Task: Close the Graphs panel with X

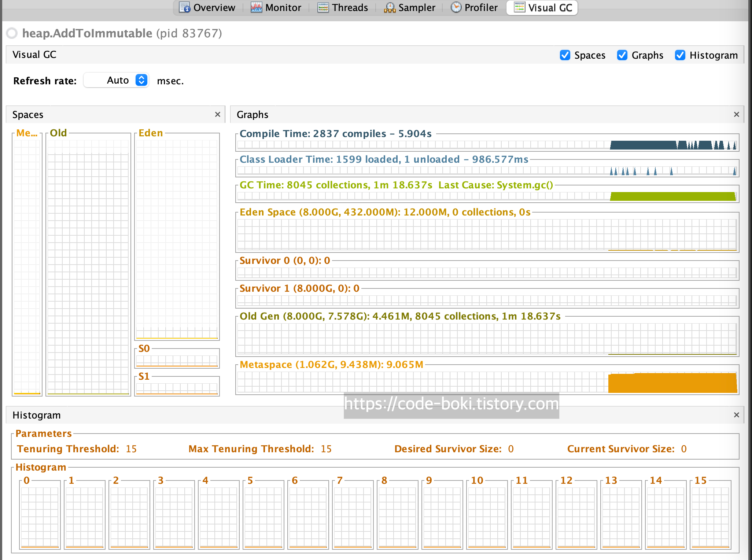Action: point(736,114)
